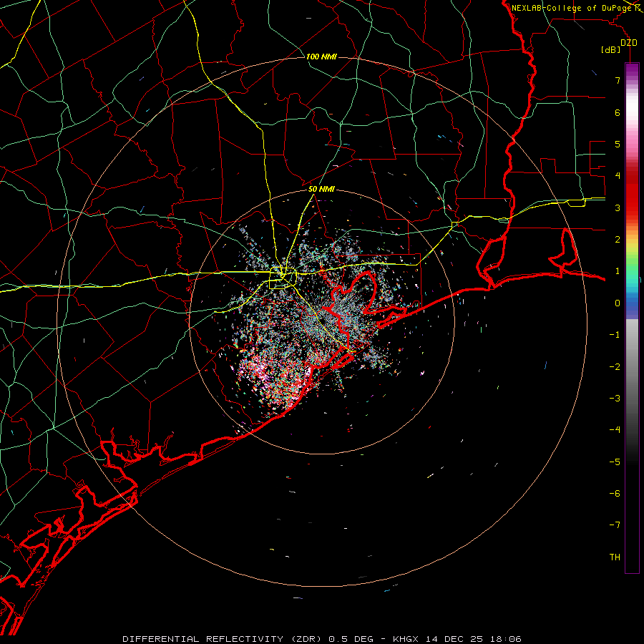This screenshot has height=644, width=644.
Task: Click the 1 tick label on scale
Action: coord(618,271)
